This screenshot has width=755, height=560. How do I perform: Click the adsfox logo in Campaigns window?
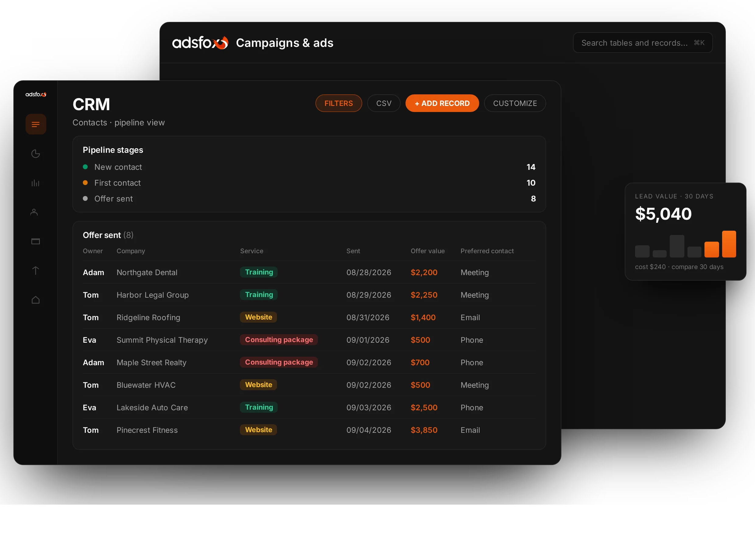[x=200, y=43]
